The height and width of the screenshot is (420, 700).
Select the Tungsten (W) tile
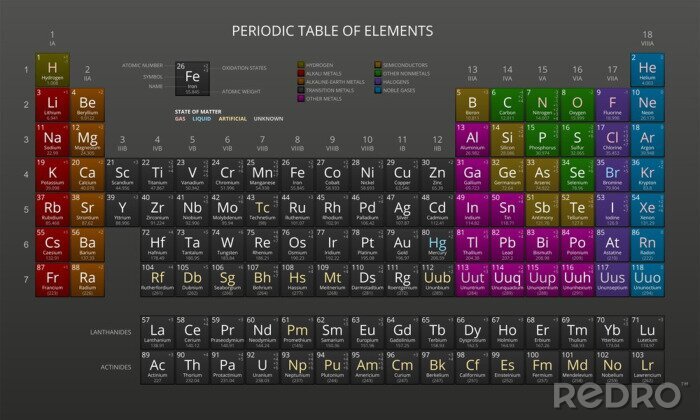tap(227, 245)
